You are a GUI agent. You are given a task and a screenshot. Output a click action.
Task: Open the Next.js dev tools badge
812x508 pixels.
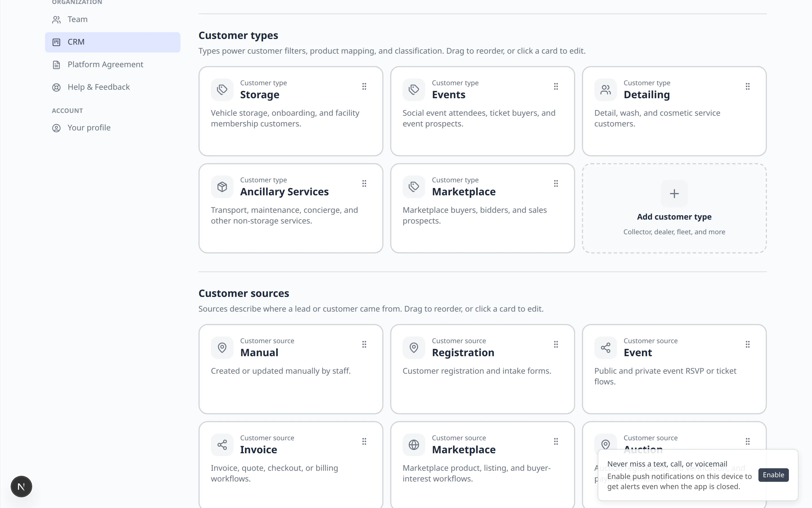point(21,486)
